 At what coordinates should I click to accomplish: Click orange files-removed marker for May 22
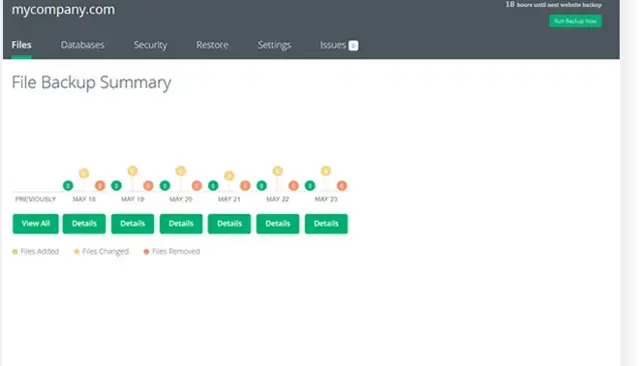coord(293,186)
